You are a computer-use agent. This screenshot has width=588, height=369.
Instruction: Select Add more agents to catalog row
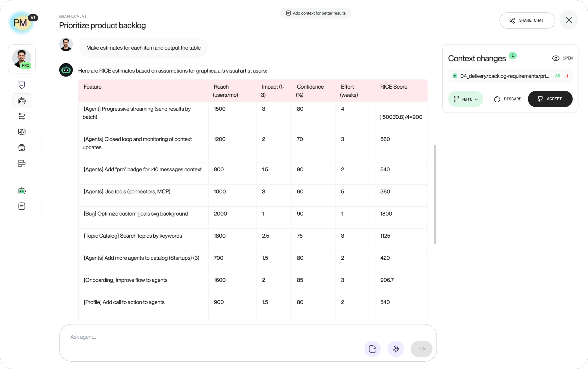pos(253,262)
